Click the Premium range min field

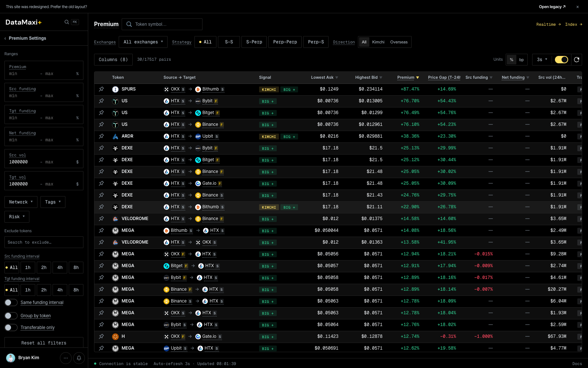click(x=22, y=74)
